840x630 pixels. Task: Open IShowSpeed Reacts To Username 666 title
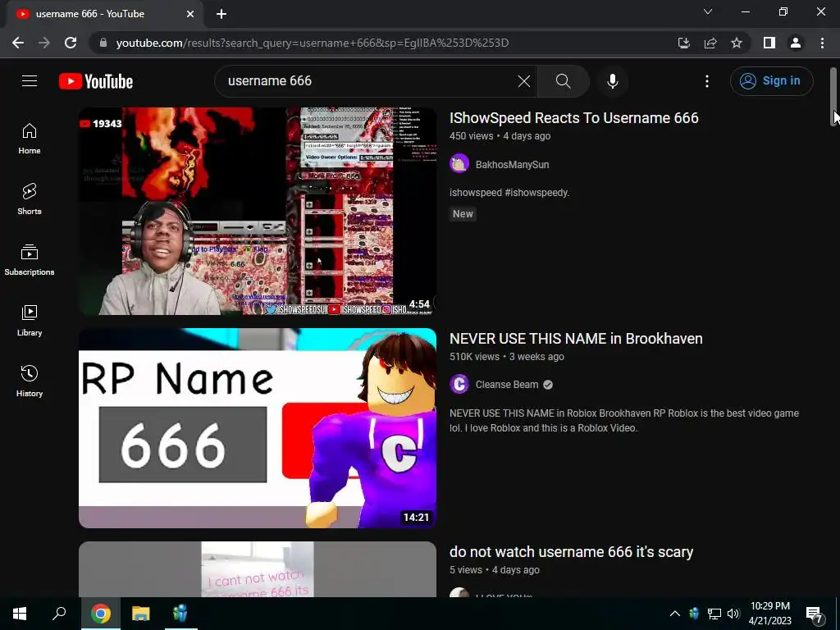(x=573, y=118)
